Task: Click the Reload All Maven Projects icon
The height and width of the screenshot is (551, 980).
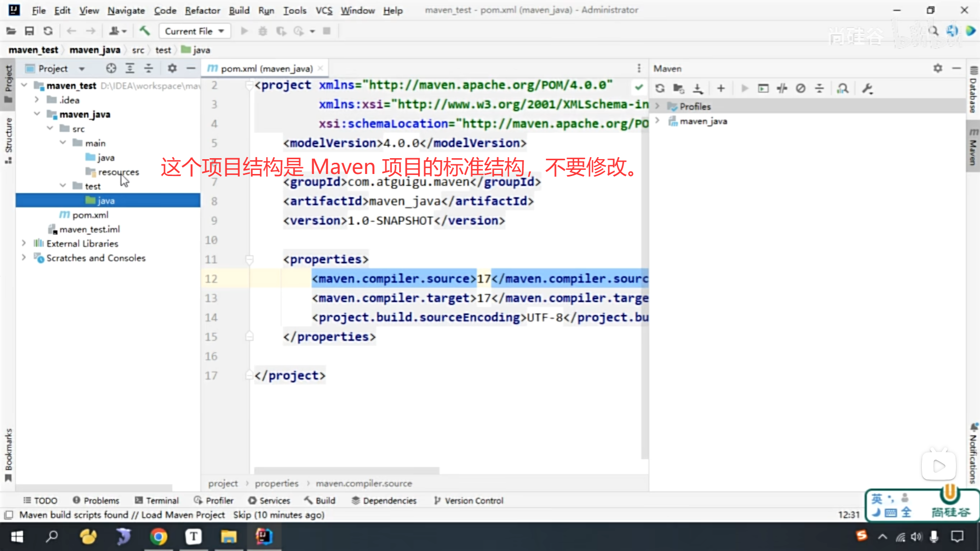Action: [x=659, y=89]
